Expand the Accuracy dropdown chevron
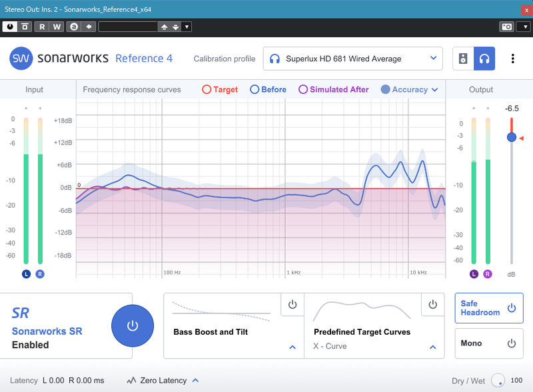The image size is (533, 392). click(435, 90)
